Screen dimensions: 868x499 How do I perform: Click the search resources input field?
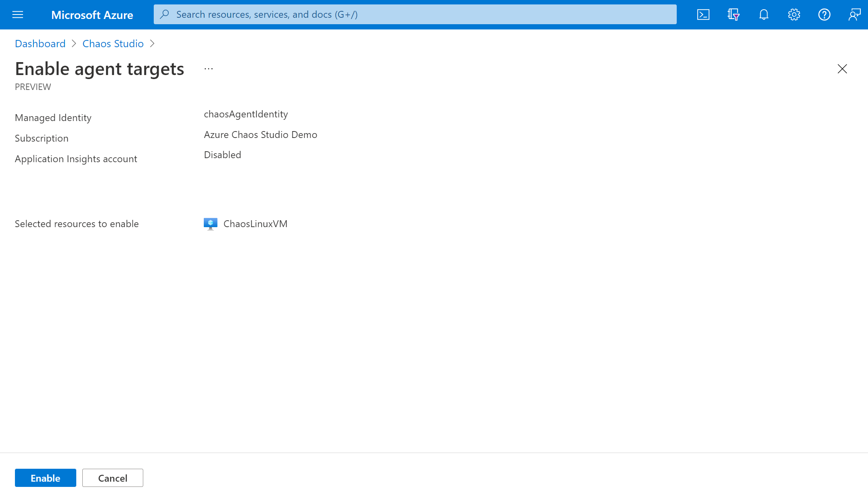tap(415, 14)
